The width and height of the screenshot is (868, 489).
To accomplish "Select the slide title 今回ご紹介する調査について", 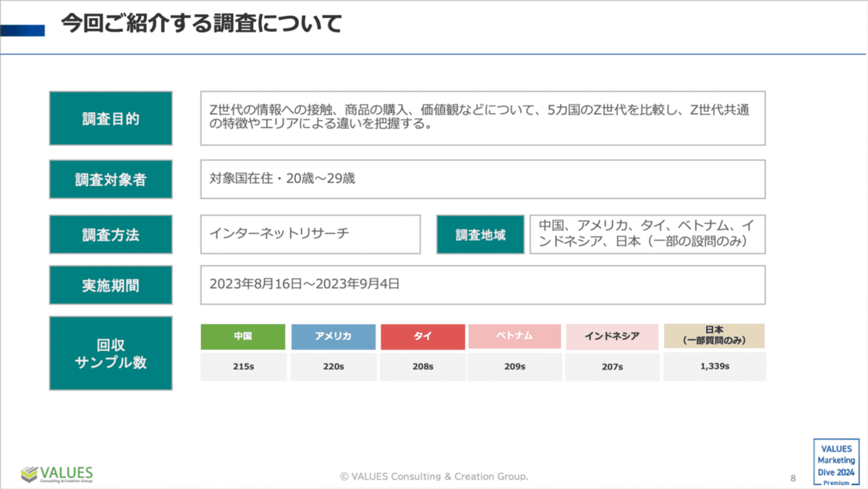I will [x=201, y=24].
